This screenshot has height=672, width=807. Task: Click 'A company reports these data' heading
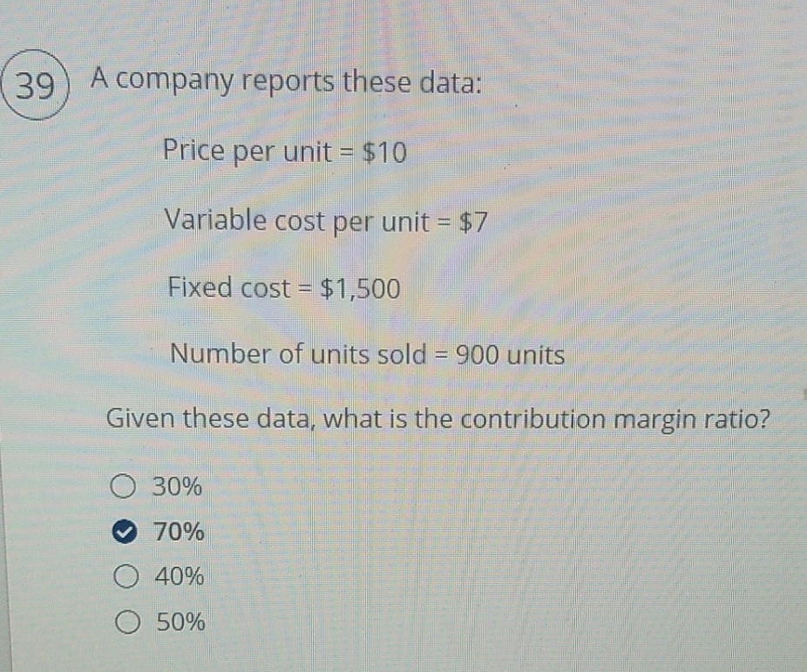click(286, 81)
